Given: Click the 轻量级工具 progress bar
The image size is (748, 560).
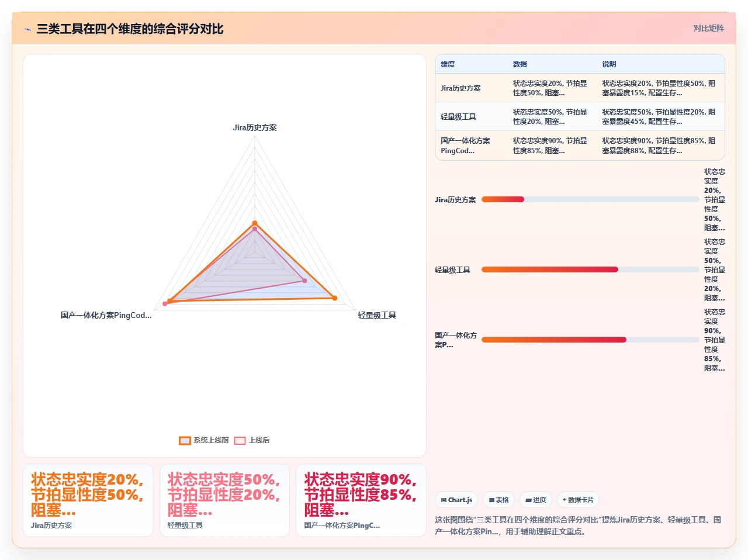Looking at the screenshot, I should point(590,269).
